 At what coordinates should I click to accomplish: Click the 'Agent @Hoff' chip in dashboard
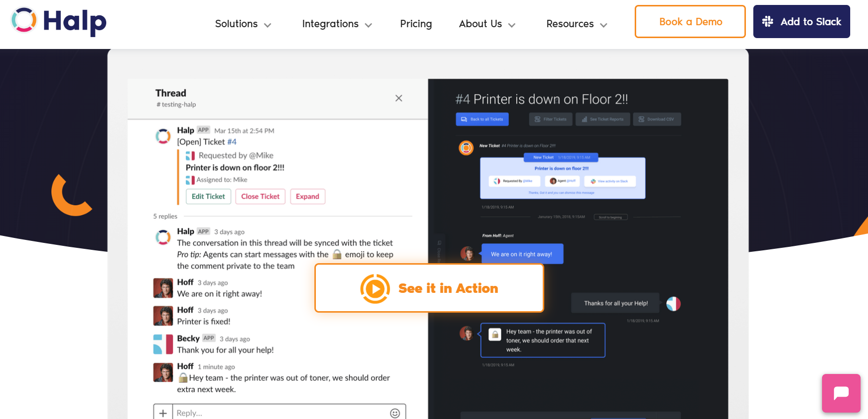563,181
